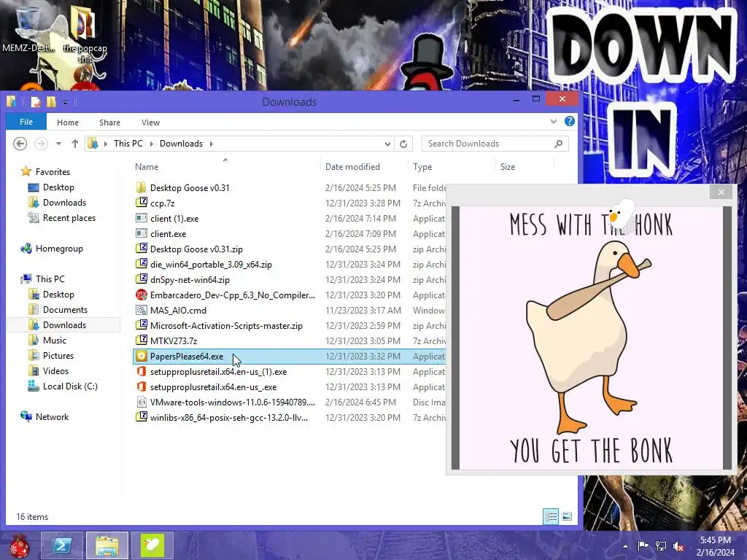This screenshot has height=560, width=747.
Task: Sort by Name column header
Action: (x=146, y=167)
